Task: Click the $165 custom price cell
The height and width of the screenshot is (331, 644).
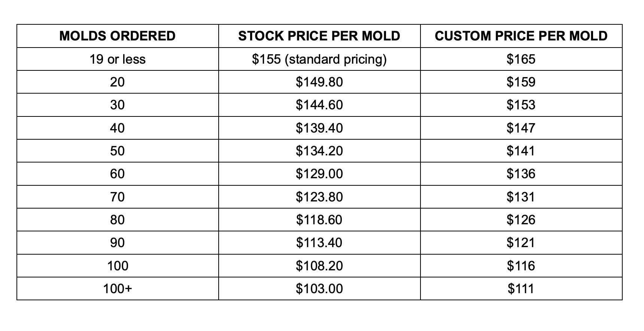Action: click(521, 59)
